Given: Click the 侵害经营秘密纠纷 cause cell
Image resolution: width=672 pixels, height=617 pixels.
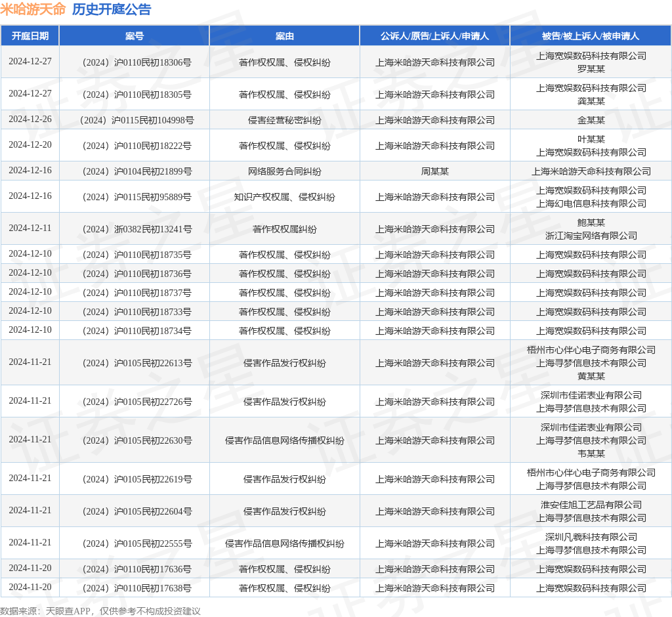Looking at the screenshot, I should click(285, 121).
